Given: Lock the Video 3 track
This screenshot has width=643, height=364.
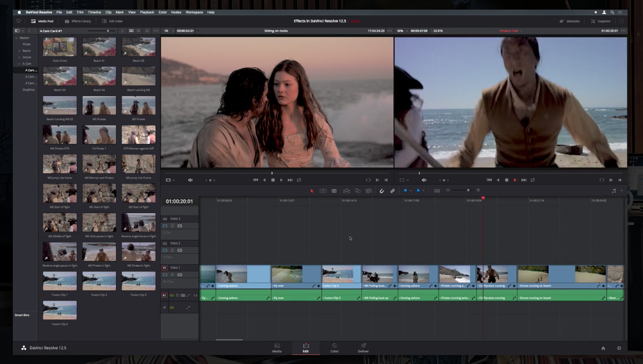Looking at the screenshot, I should 172,226.
